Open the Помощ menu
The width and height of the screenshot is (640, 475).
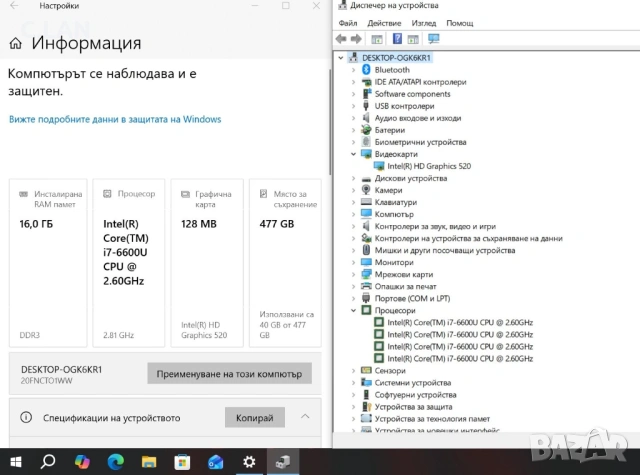tap(460, 23)
